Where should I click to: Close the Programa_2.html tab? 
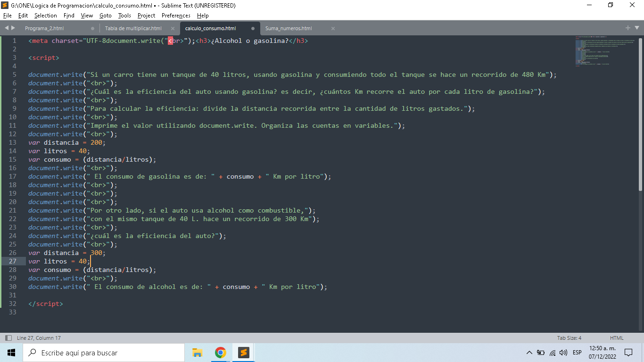[x=92, y=28]
